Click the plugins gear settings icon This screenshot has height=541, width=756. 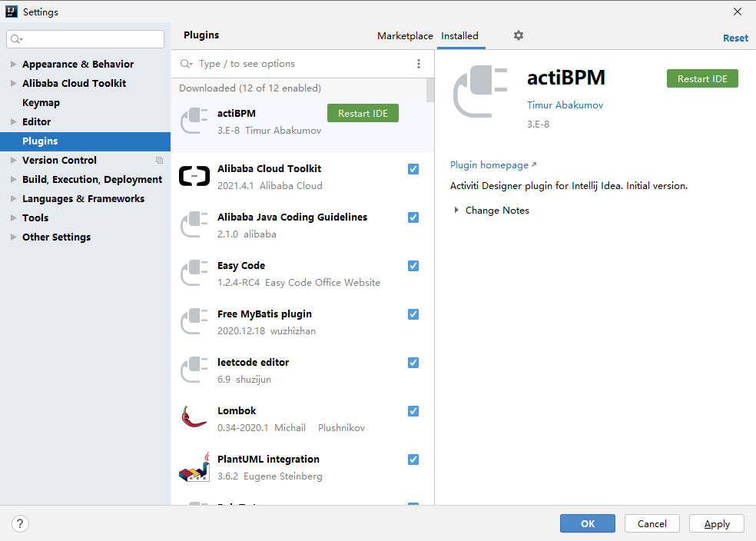click(519, 35)
